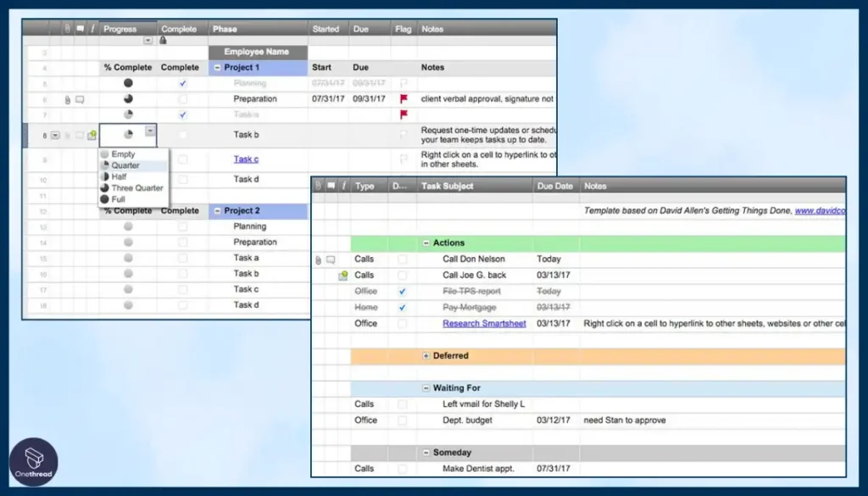Click the empty progress ball on Project 2's Planning row

click(x=128, y=226)
